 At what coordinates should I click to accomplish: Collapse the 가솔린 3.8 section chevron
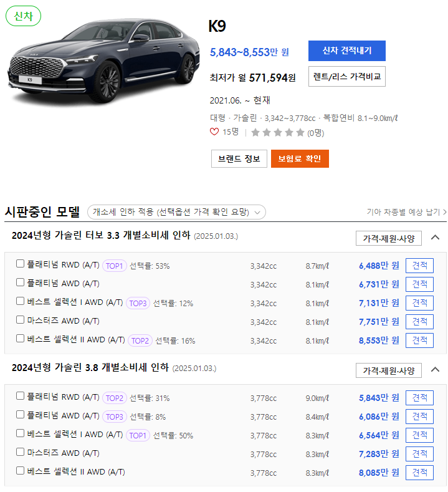pyautogui.click(x=435, y=370)
